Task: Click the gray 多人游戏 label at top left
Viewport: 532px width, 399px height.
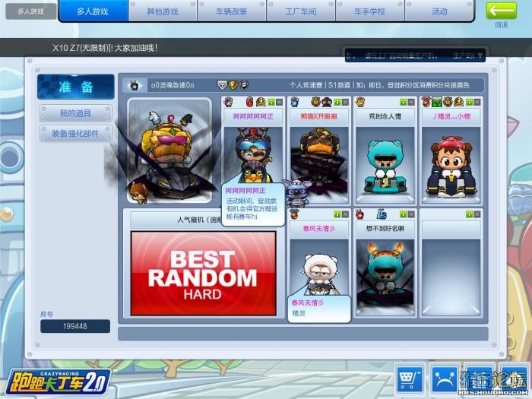Action: click(x=31, y=11)
